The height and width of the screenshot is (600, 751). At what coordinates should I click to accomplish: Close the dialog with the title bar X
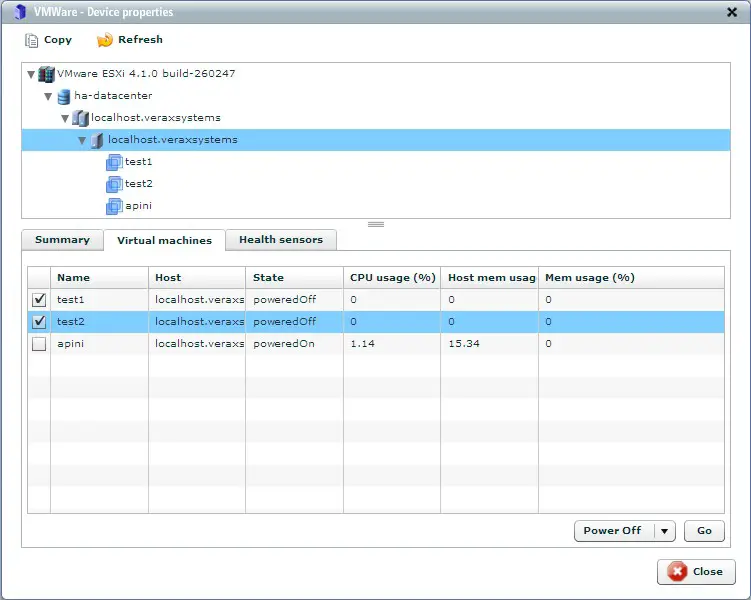click(x=732, y=12)
